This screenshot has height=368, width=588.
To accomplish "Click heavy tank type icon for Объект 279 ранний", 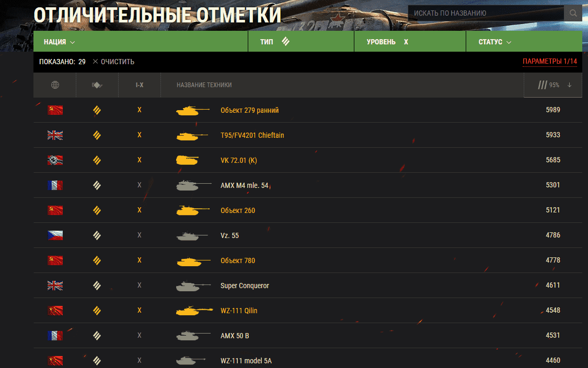I will click(97, 110).
